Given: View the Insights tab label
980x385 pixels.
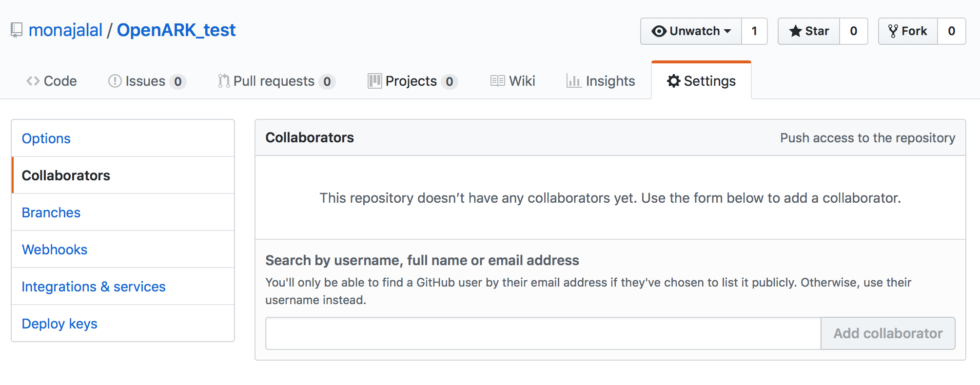Looking at the screenshot, I should (610, 81).
